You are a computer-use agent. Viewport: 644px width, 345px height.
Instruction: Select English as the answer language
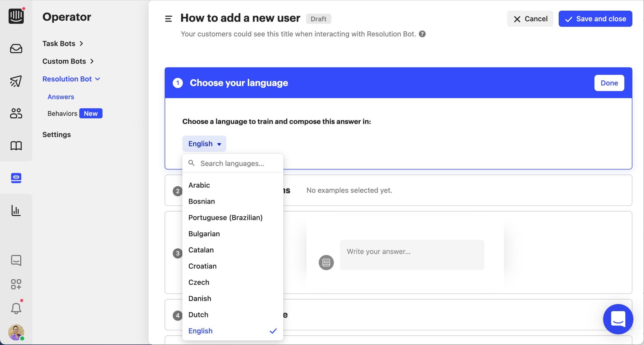[x=200, y=331]
